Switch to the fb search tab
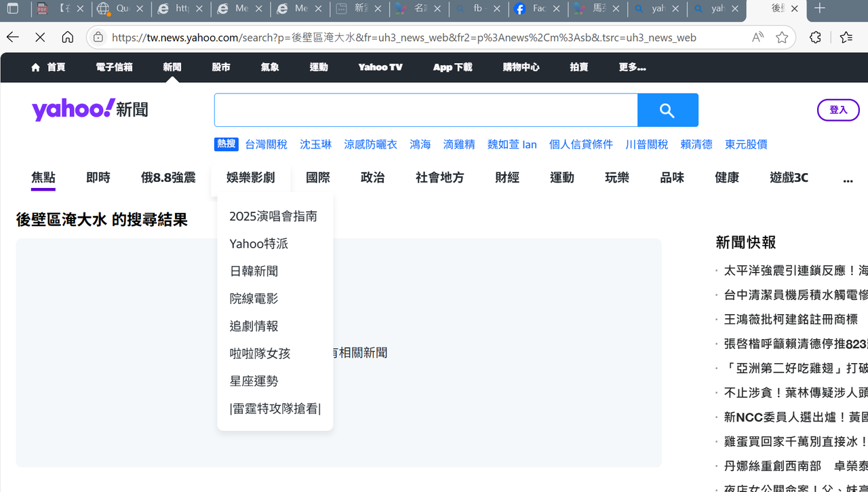This screenshot has width=868, height=492. pos(479,9)
